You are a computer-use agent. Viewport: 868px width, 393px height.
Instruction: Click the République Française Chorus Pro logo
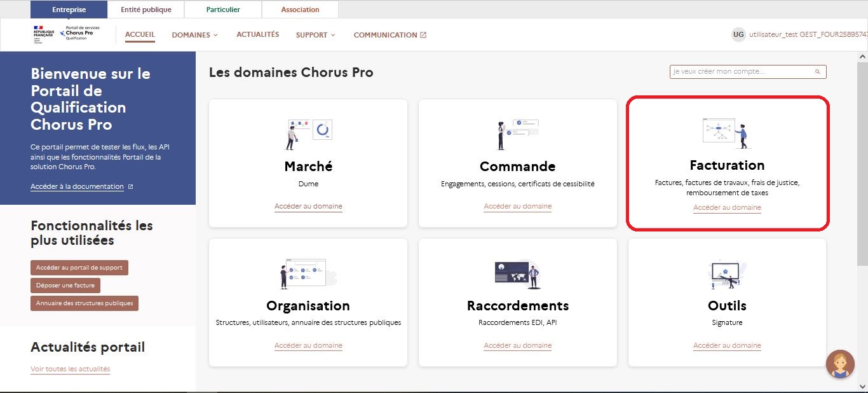pos(64,34)
